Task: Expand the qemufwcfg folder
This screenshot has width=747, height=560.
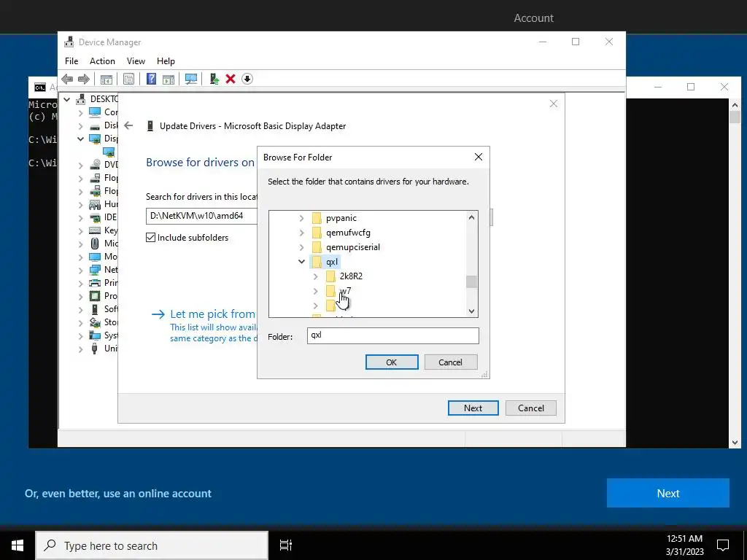Action: coord(301,233)
